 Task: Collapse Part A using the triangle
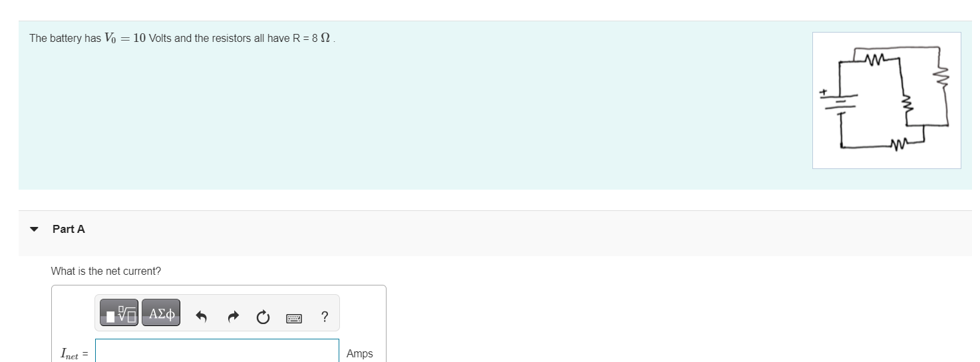click(34, 229)
